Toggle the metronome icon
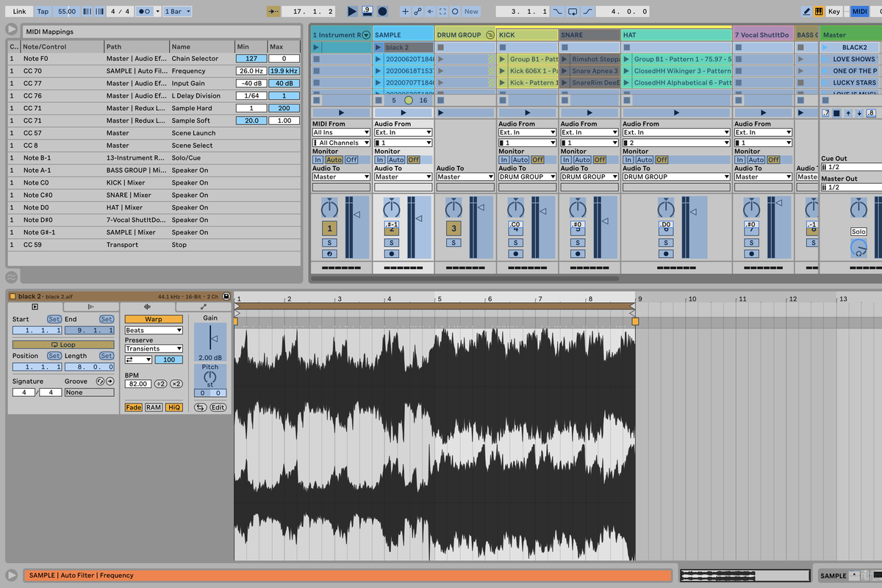This screenshot has height=588, width=882. [x=145, y=12]
